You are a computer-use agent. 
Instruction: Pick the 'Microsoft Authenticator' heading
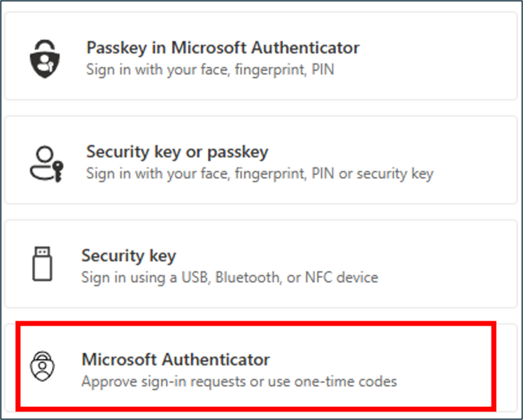tap(176, 359)
